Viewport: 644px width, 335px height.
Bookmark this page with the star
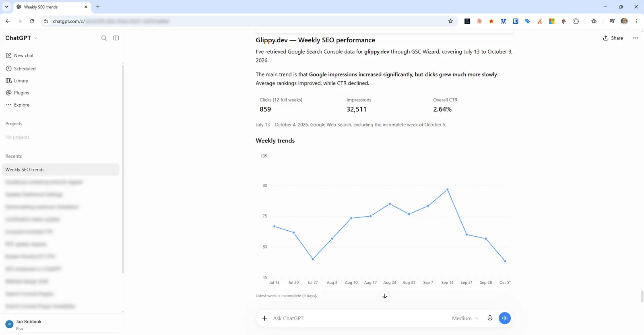[x=450, y=21]
